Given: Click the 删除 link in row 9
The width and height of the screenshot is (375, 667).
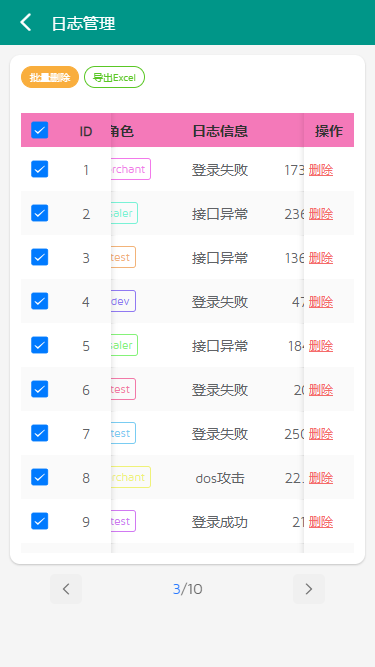Looking at the screenshot, I should [x=321, y=522].
